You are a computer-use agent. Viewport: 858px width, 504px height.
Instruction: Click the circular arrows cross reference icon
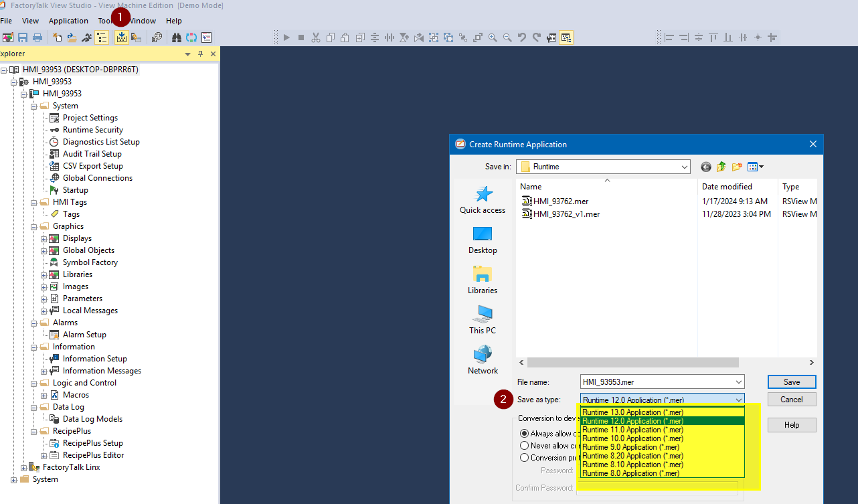pyautogui.click(x=191, y=37)
